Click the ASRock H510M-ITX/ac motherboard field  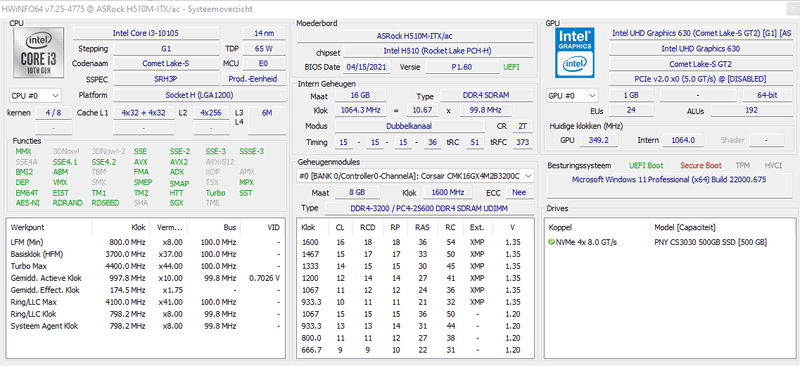coord(415,36)
